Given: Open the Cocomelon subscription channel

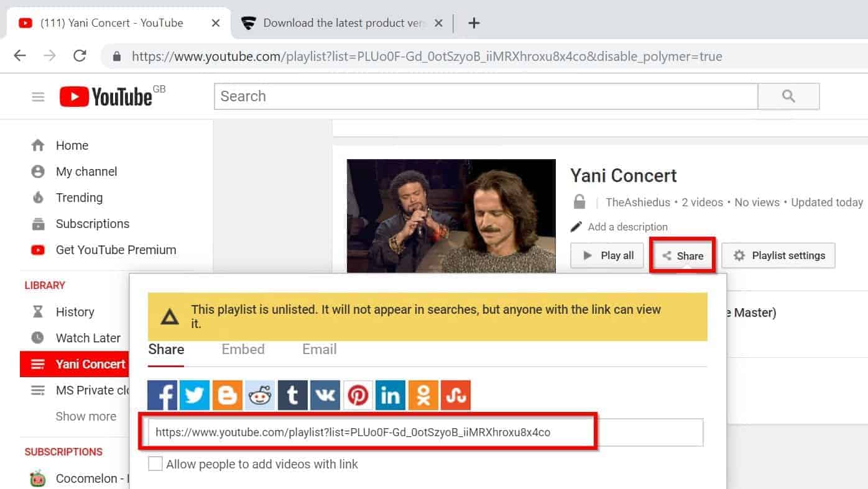Looking at the screenshot, I should (81, 478).
